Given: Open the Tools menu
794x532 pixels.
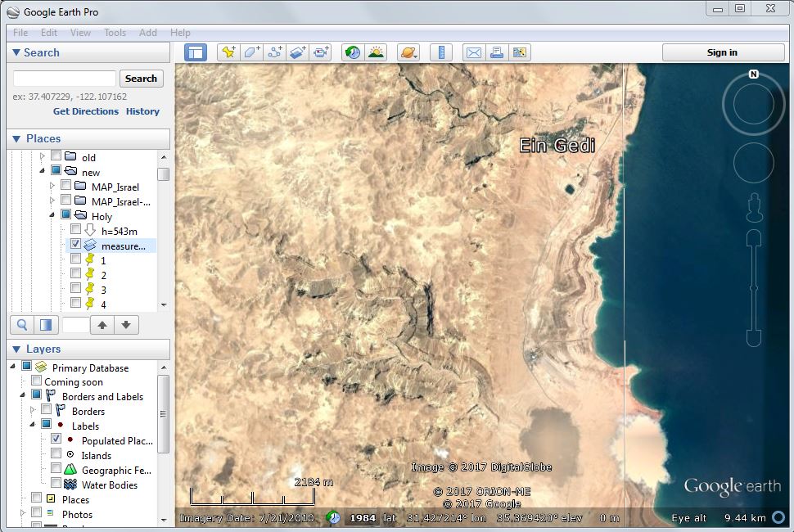Looking at the screenshot, I should (115, 33).
